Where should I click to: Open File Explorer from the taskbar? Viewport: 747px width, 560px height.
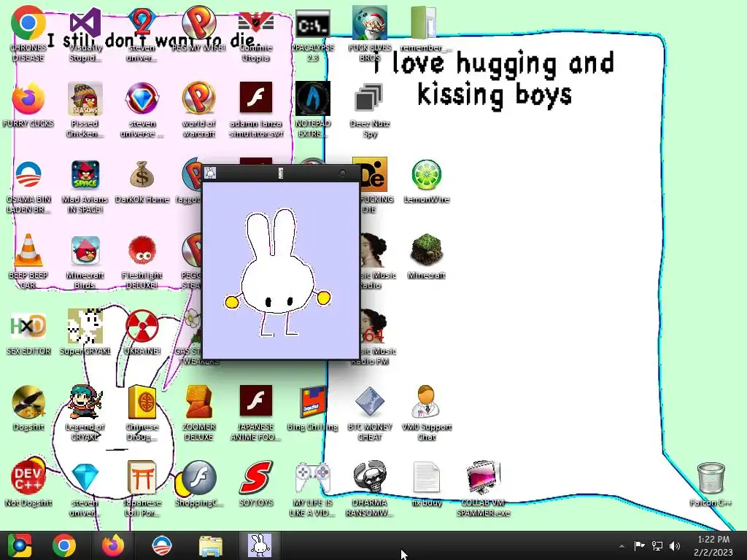(x=210, y=545)
